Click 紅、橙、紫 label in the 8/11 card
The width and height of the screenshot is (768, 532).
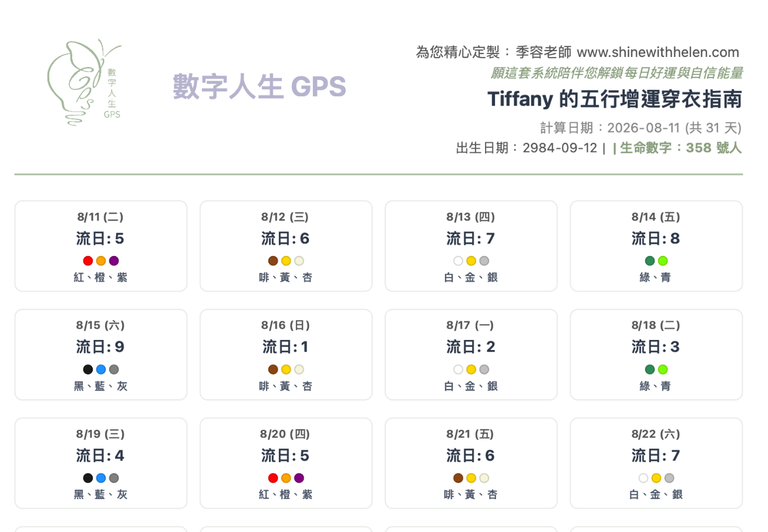tap(100, 277)
